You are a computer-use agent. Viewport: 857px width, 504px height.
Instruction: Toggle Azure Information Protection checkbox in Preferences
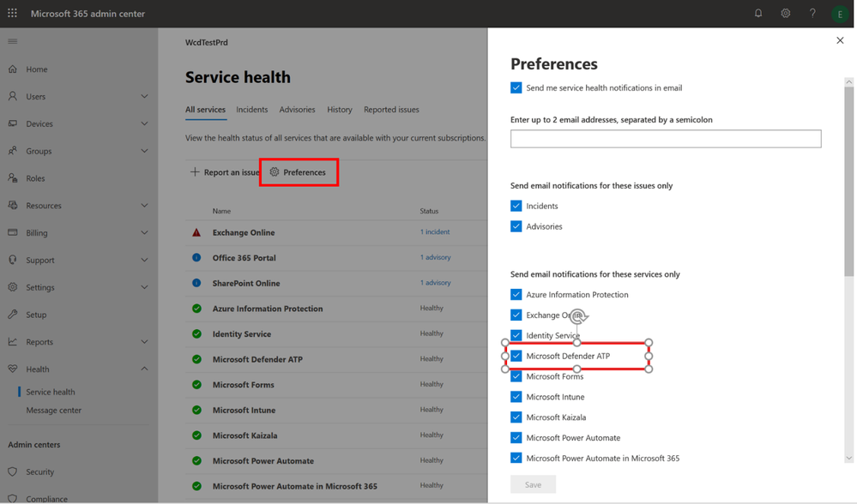[x=516, y=294]
